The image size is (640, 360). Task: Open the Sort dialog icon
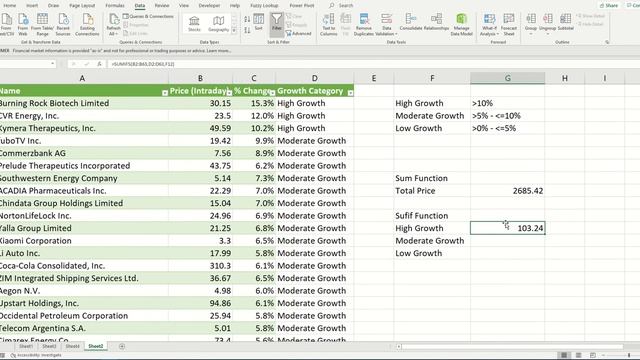[259, 22]
